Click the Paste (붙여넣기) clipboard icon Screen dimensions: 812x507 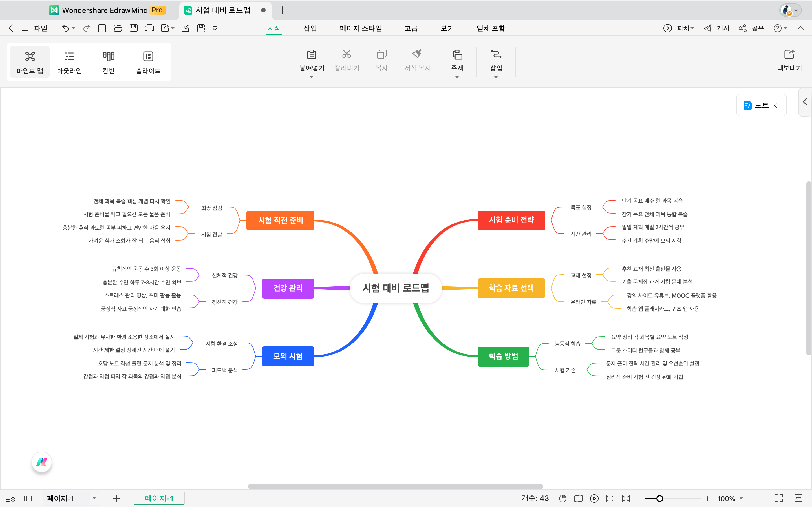[x=311, y=55]
